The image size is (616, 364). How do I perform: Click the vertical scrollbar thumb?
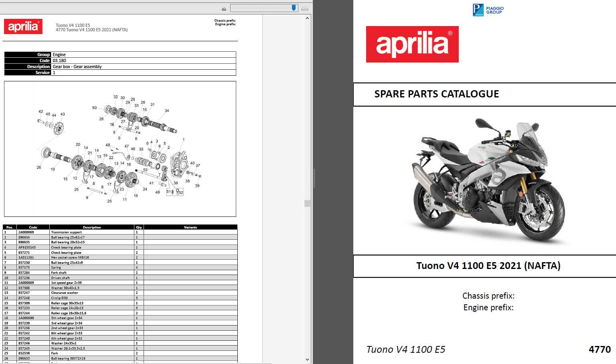307,203
